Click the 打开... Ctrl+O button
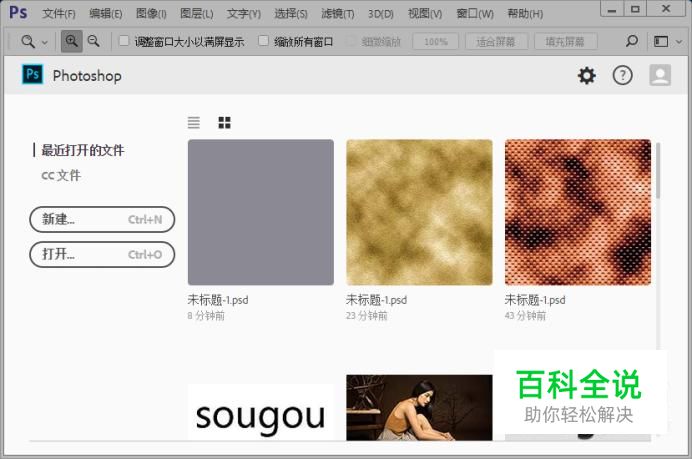The height and width of the screenshot is (459, 692). [x=102, y=254]
